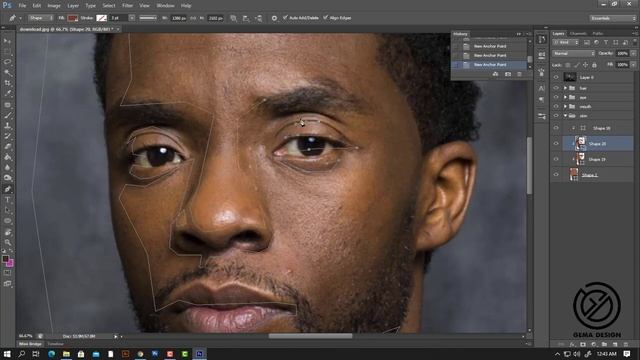The width and height of the screenshot is (640, 360).
Task: Toggle Align Edges checkbox
Action: pyautogui.click(x=325, y=18)
